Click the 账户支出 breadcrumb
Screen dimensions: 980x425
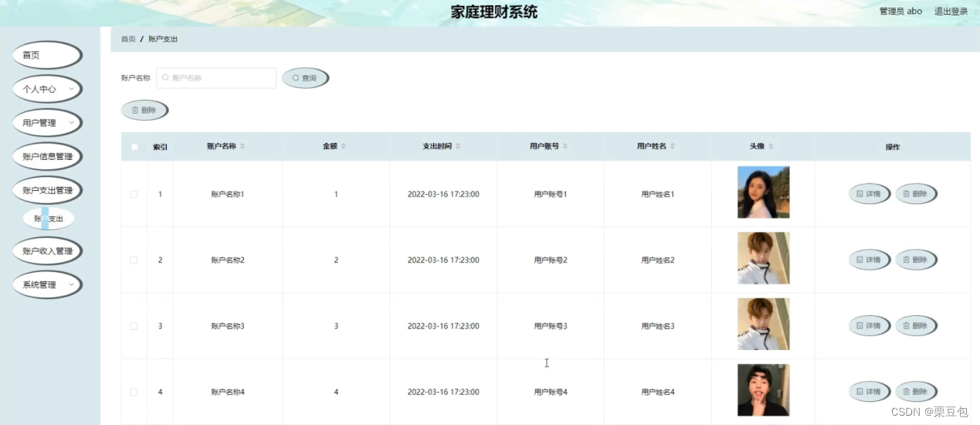(x=163, y=39)
